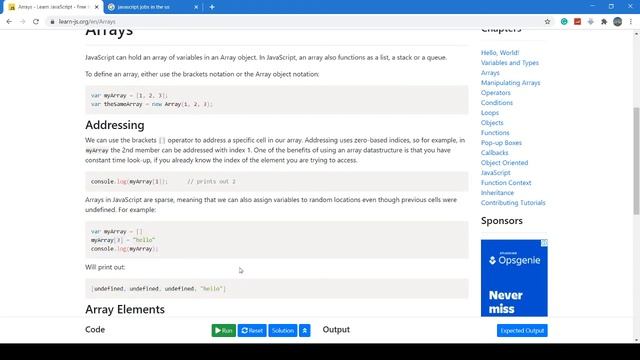This screenshot has height=360, width=640.
Task: Open the Hello, World! chapter
Action: click(500, 53)
